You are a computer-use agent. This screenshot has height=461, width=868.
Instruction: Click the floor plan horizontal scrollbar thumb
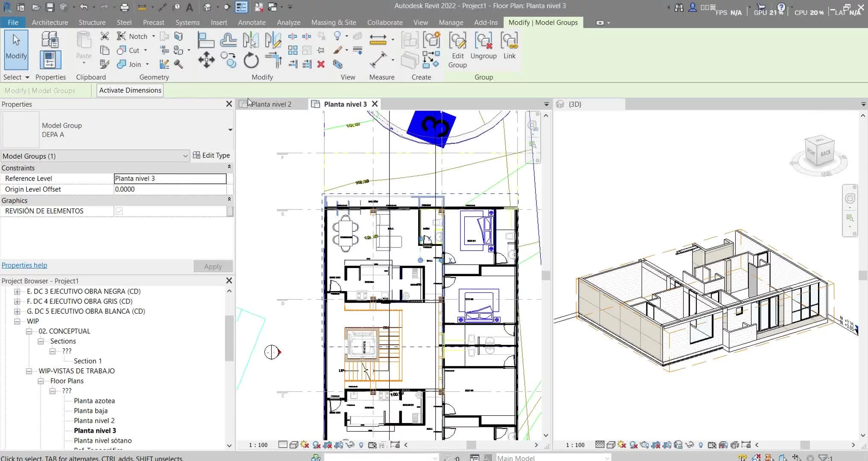tap(471, 445)
